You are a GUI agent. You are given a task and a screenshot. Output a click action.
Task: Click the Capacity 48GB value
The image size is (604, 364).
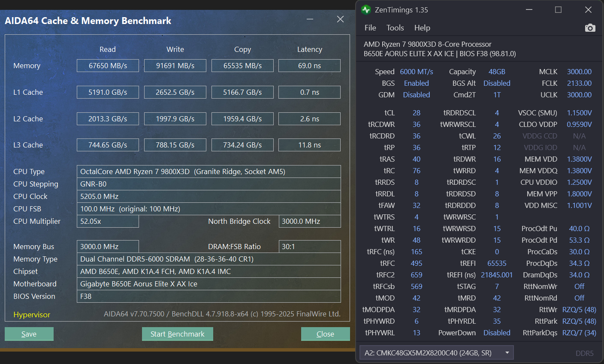[x=497, y=72]
